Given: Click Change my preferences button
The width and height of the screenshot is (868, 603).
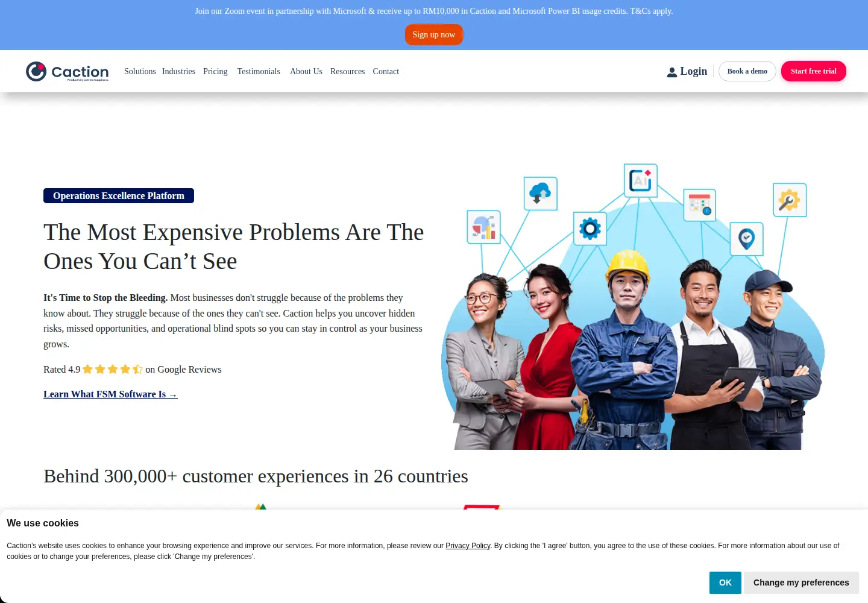Looking at the screenshot, I should click(801, 582).
